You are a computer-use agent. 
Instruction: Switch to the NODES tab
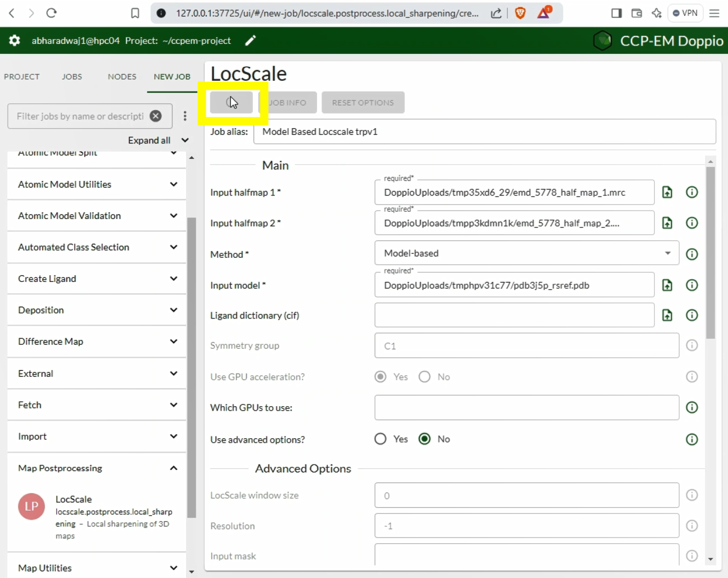pos(122,76)
